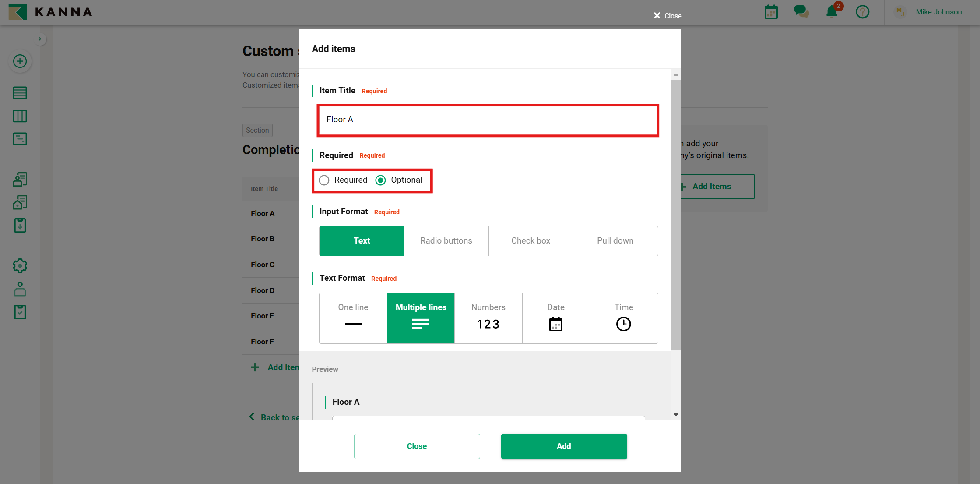Open the help question mark icon
This screenshot has height=484, width=980.
[862, 12]
